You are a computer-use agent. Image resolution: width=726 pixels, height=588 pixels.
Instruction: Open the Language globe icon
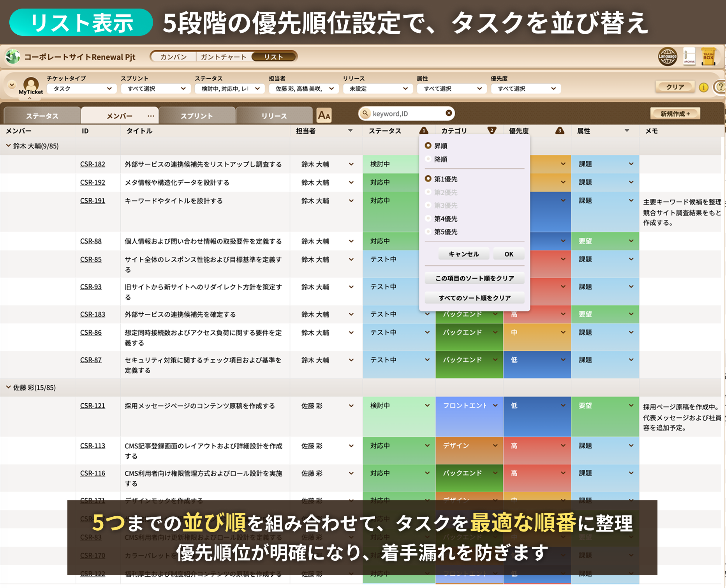(x=668, y=57)
